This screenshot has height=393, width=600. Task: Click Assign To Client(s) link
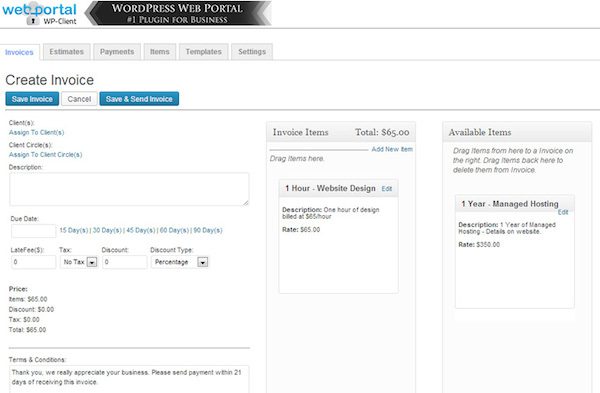click(36, 132)
